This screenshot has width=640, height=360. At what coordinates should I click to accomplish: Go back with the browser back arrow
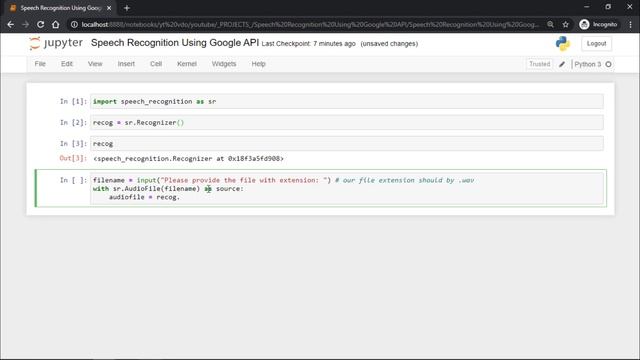point(11,24)
